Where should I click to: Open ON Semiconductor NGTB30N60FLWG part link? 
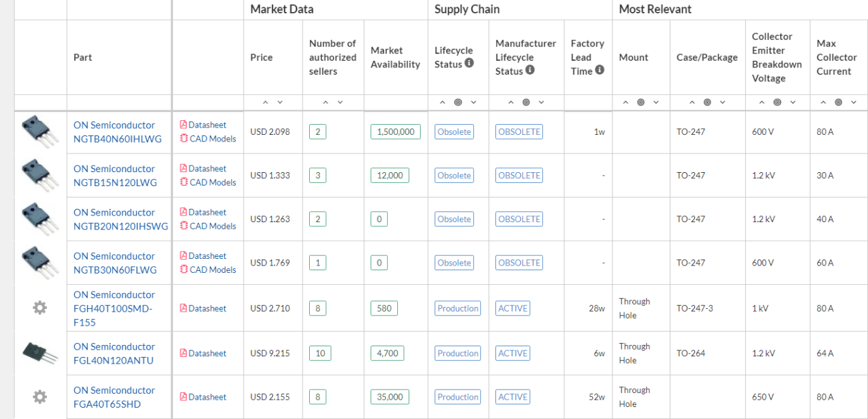click(115, 263)
